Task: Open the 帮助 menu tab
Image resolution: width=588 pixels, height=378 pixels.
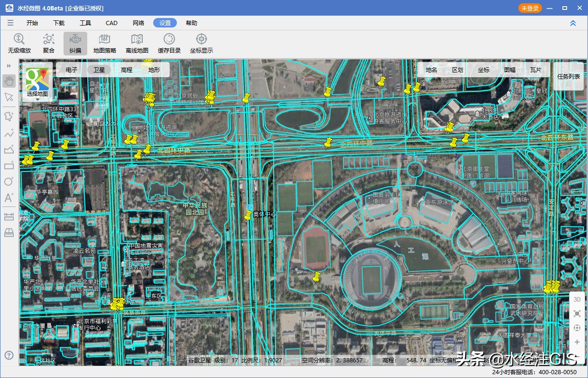Action: click(192, 23)
